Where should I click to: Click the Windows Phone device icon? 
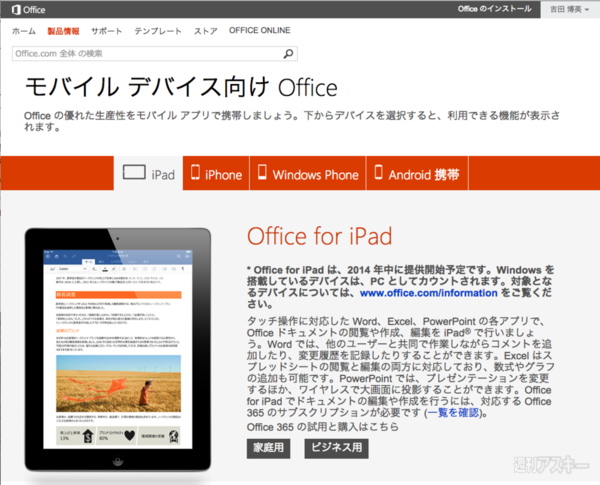[262, 172]
